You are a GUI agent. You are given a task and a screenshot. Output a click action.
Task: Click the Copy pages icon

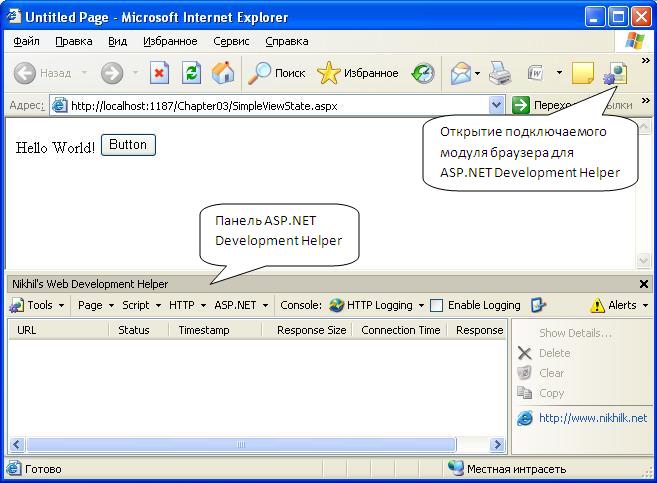[x=524, y=393]
